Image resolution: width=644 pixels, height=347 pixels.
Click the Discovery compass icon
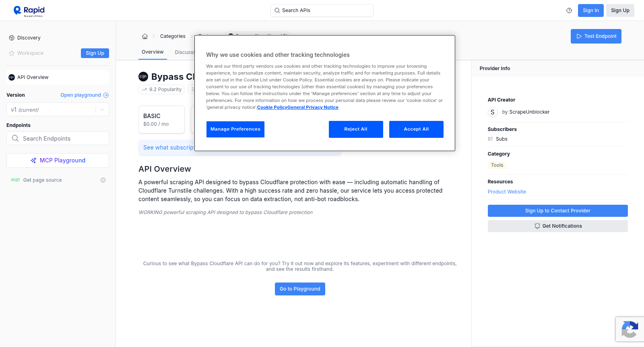pyautogui.click(x=12, y=38)
